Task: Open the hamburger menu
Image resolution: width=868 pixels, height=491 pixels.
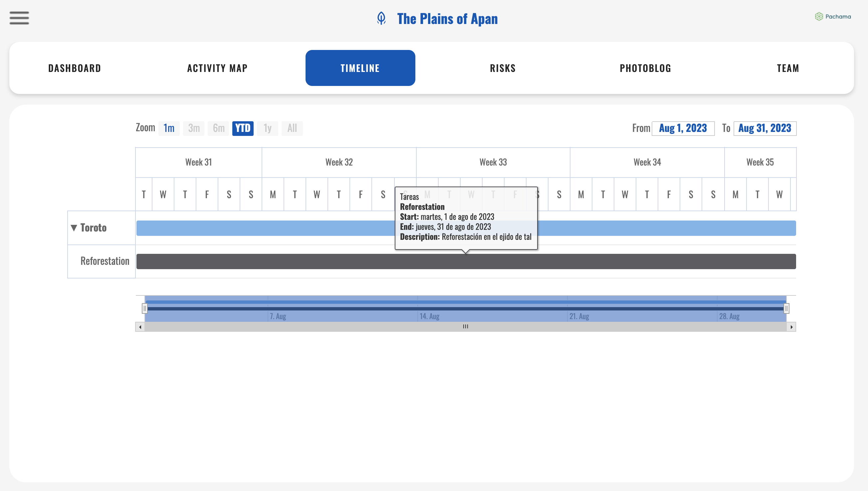Action: pyautogui.click(x=19, y=18)
